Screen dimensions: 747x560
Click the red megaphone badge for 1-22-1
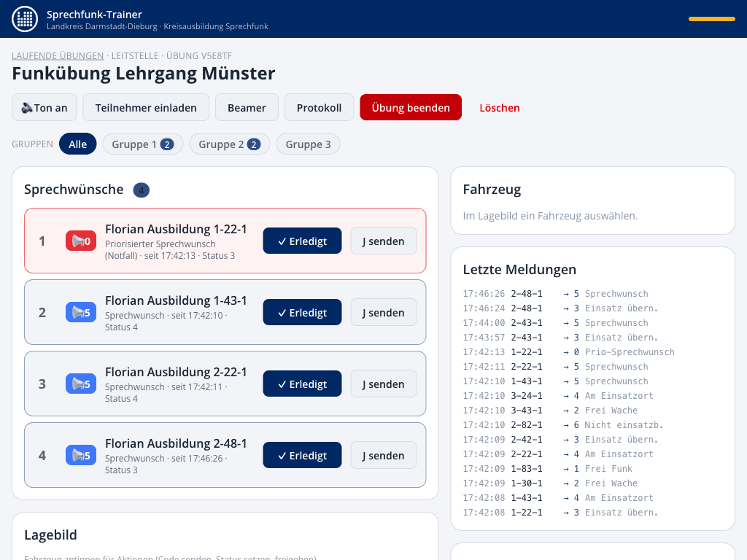81,241
